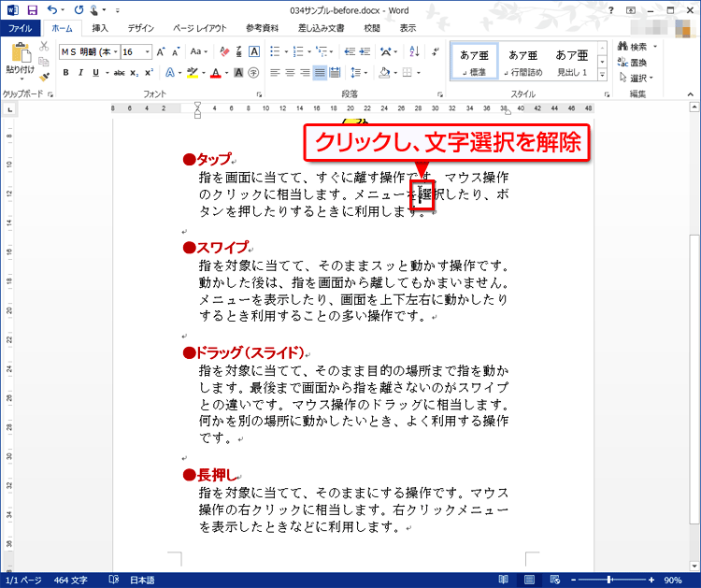The width and height of the screenshot is (701, 588).
Task: Decrease font size with shrink icon
Action: [176, 51]
